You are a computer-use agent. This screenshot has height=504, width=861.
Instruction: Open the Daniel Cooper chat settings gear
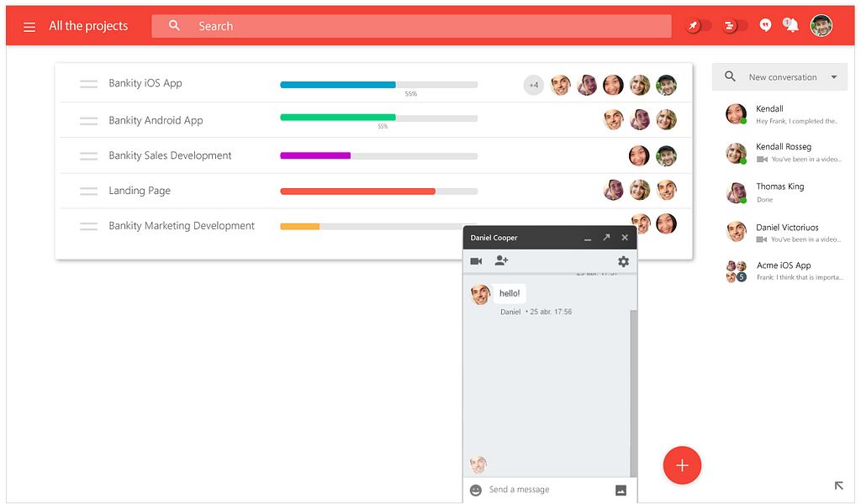(623, 261)
